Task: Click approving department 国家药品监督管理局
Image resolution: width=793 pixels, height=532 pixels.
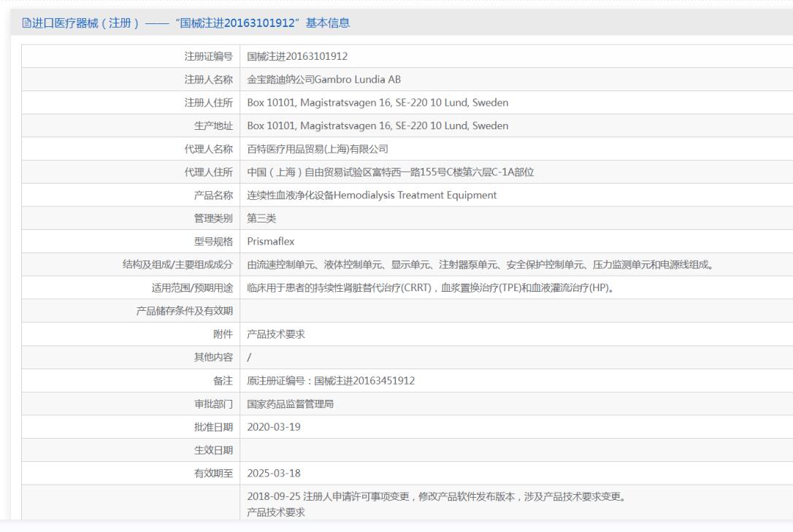Action: coord(291,404)
